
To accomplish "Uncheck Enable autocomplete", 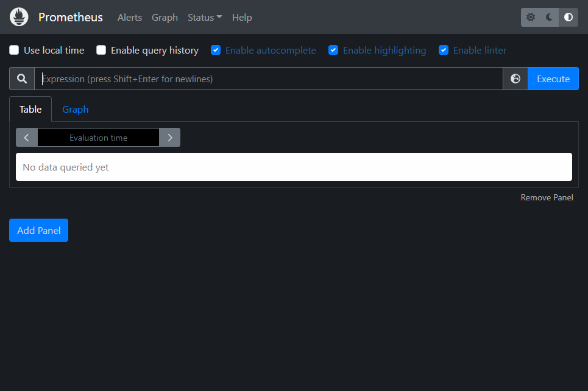I will [216, 50].
